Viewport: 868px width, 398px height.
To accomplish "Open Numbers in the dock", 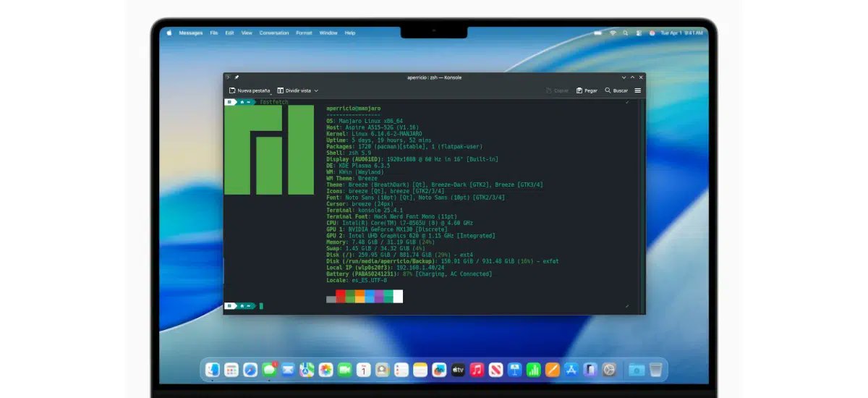I will (533, 370).
